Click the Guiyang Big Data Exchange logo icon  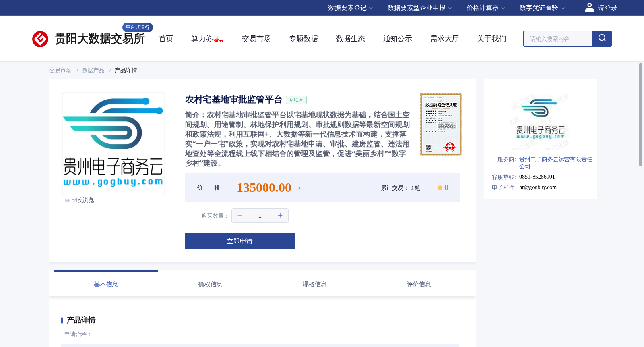40,39
